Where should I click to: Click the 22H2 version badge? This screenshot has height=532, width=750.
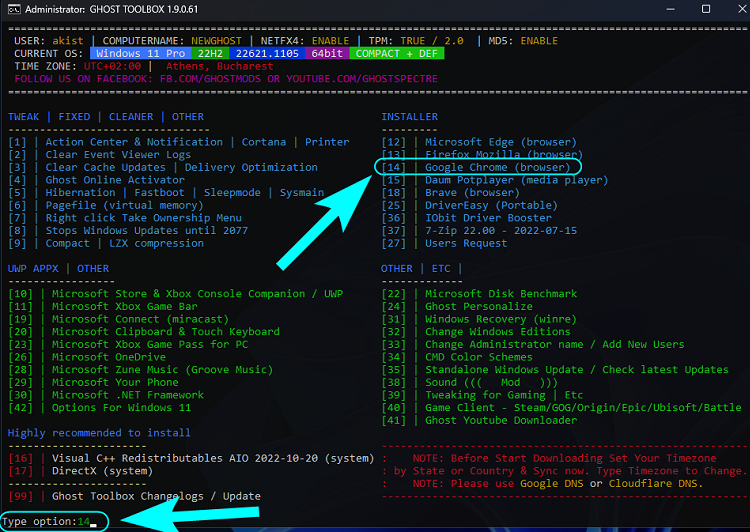pyautogui.click(x=210, y=54)
